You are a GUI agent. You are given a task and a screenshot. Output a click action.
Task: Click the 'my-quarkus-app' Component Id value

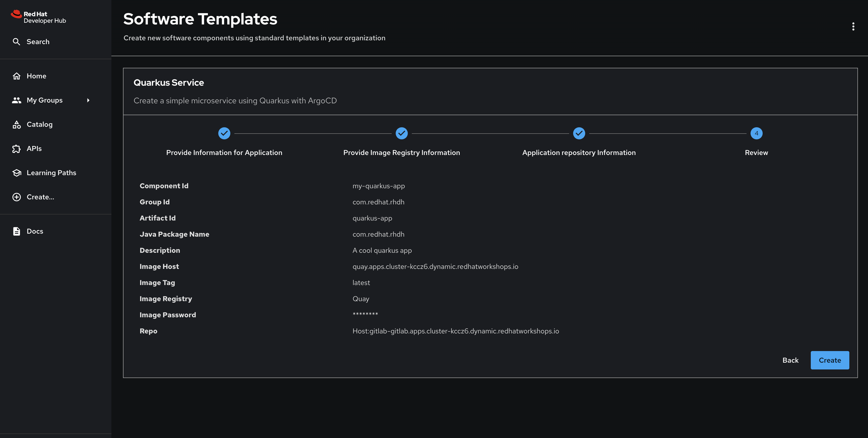[x=379, y=186]
